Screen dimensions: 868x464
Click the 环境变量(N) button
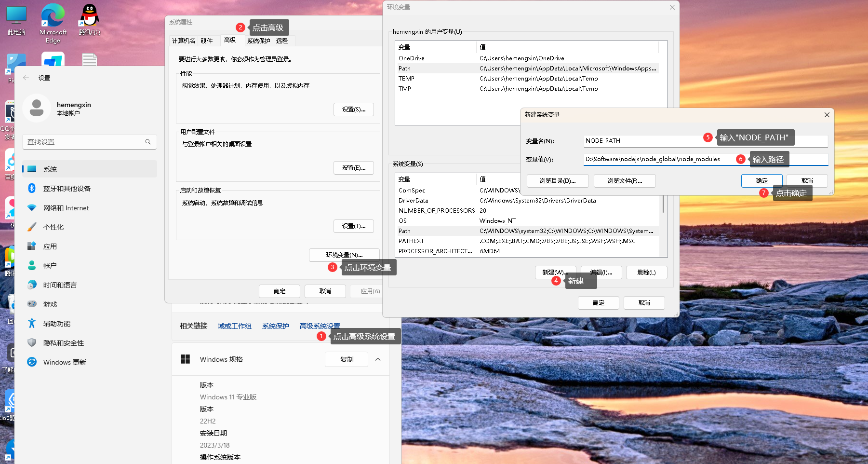(344, 255)
